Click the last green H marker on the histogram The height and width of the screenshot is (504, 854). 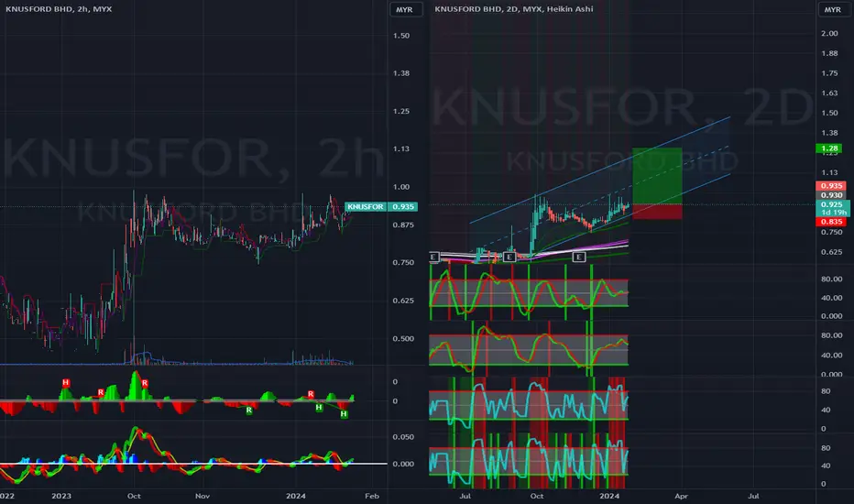[x=344, y=414]
